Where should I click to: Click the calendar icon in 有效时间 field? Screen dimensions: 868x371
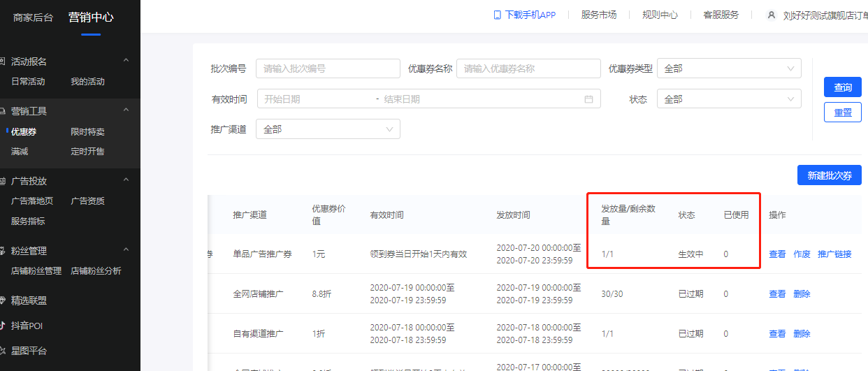click(588, 99)
